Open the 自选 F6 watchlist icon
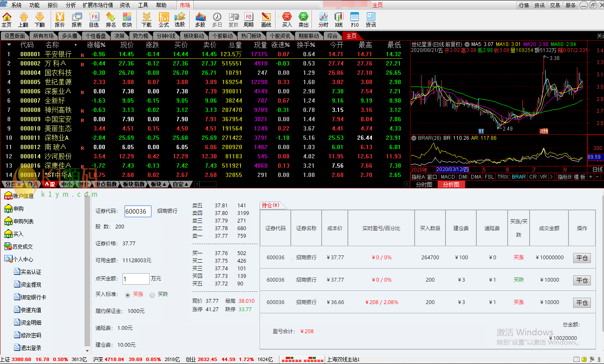This screenshot has height=364, width=604. [x=94, y=19]
